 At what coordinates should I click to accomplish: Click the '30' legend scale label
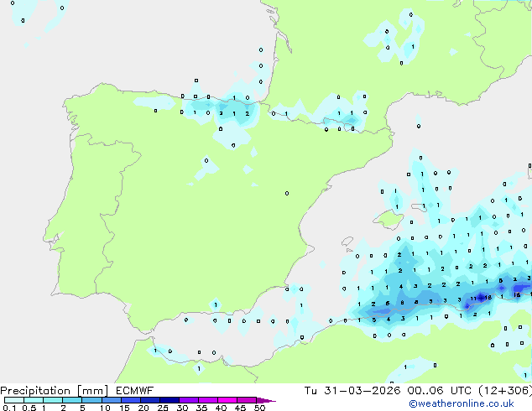pos(182,408)
